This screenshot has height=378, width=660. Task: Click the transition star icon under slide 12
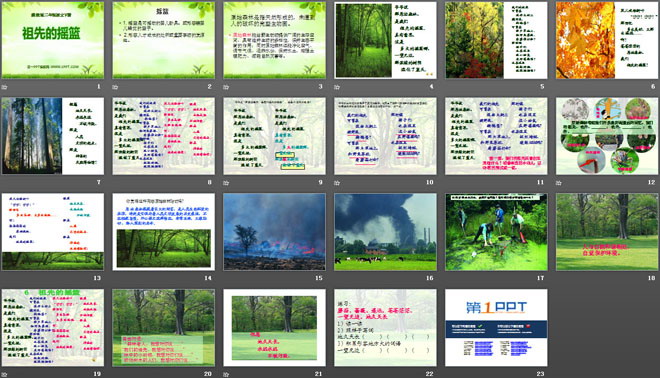559,183
